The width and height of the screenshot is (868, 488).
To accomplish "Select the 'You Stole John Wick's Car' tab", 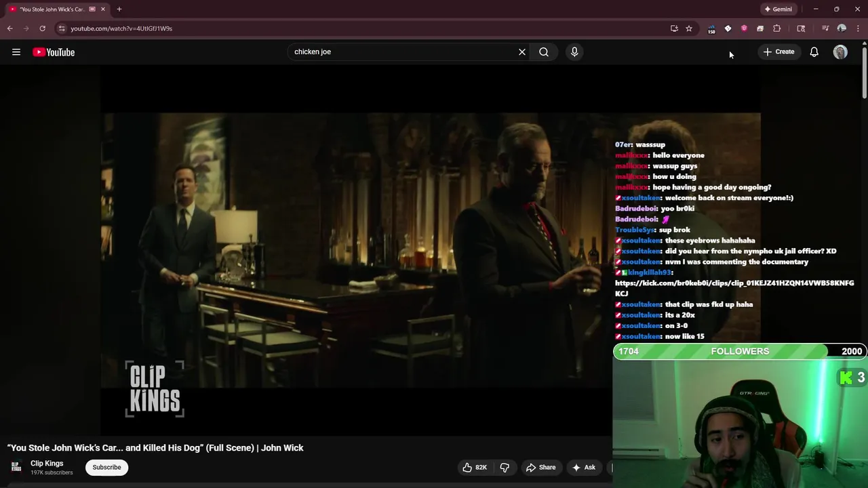I will coord(52,9).
